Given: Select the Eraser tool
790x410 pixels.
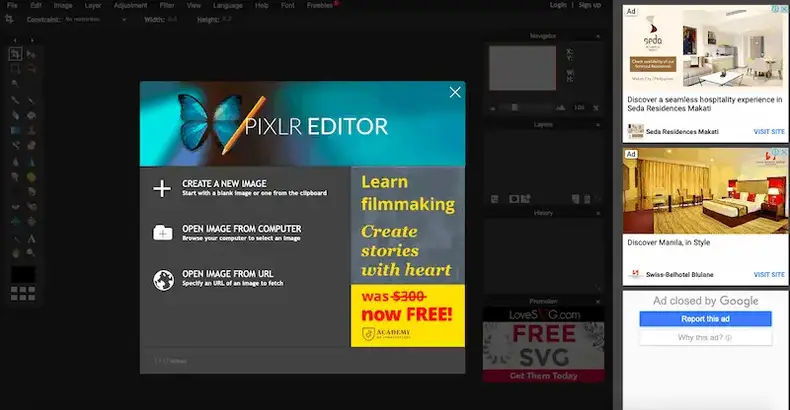Looking at the screenshot, I should pos(16,115).
